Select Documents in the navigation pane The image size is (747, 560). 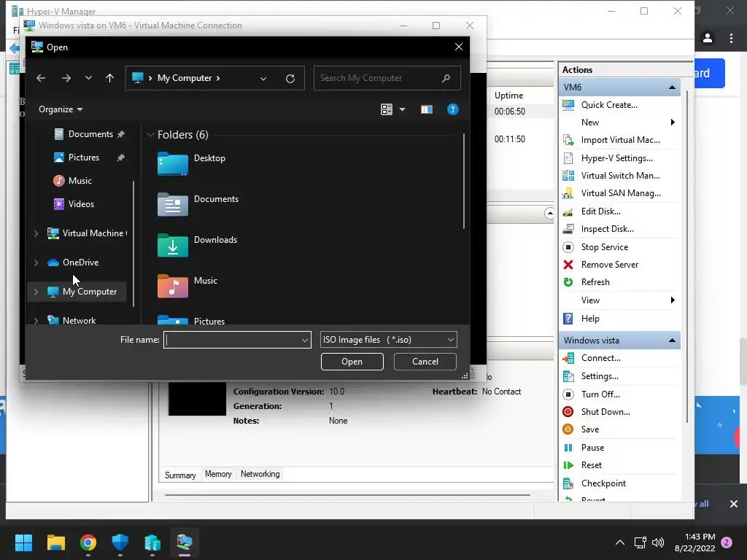tap(89, 134)
